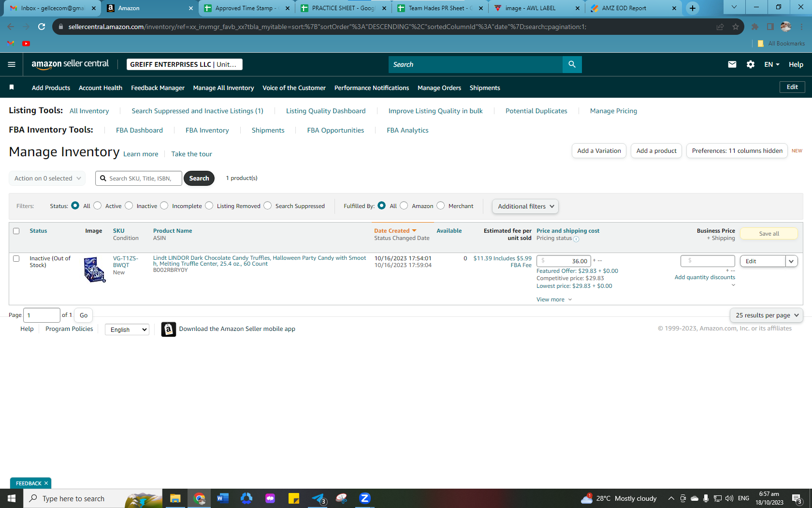This screenshot has height=508, width=812.
Task: Click the YouTube bookmark icon
Action: pyautogui.click(x=26, y=44)
